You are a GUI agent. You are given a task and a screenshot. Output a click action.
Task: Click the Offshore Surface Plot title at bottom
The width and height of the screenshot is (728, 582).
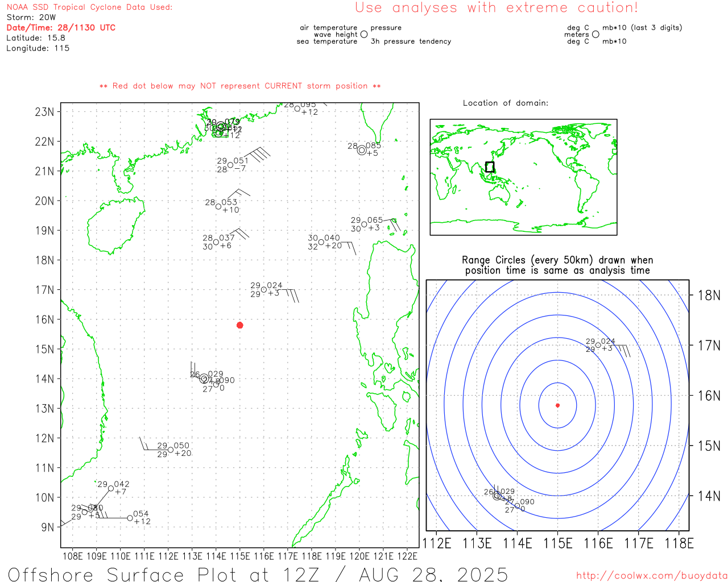tap(258, 574)
